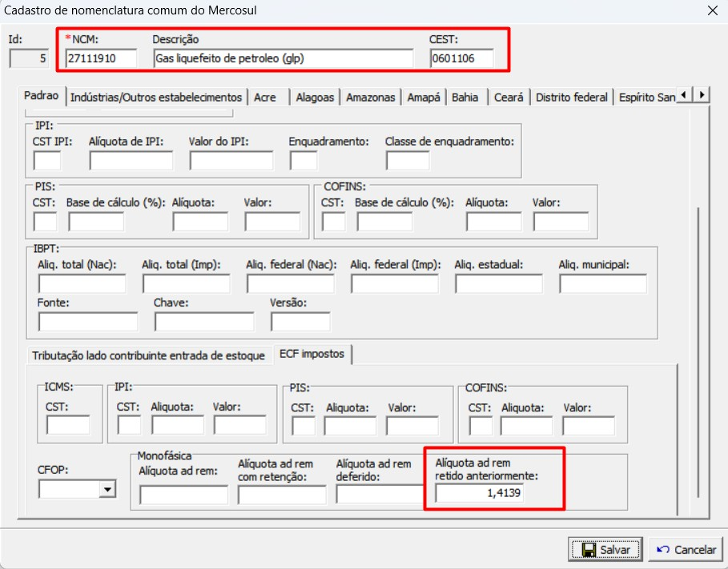Click the disk icon on the Salvar button

(x=590, y=550)
